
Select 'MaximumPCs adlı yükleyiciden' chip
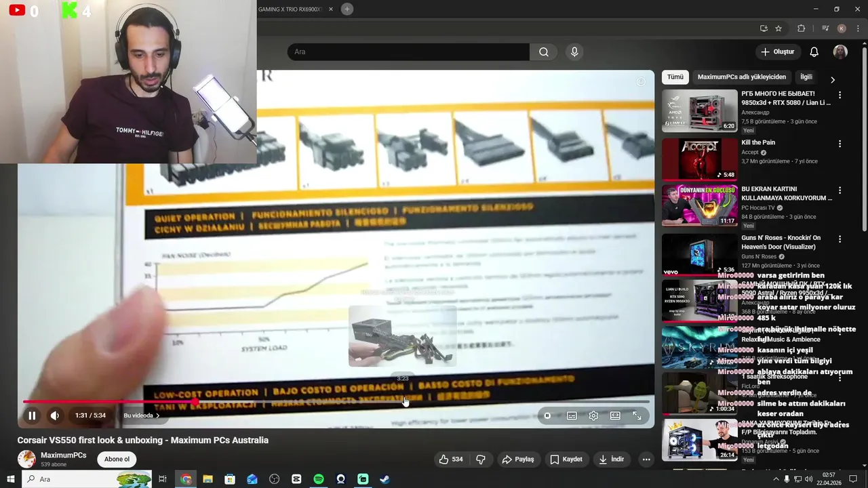click(742, 77)
